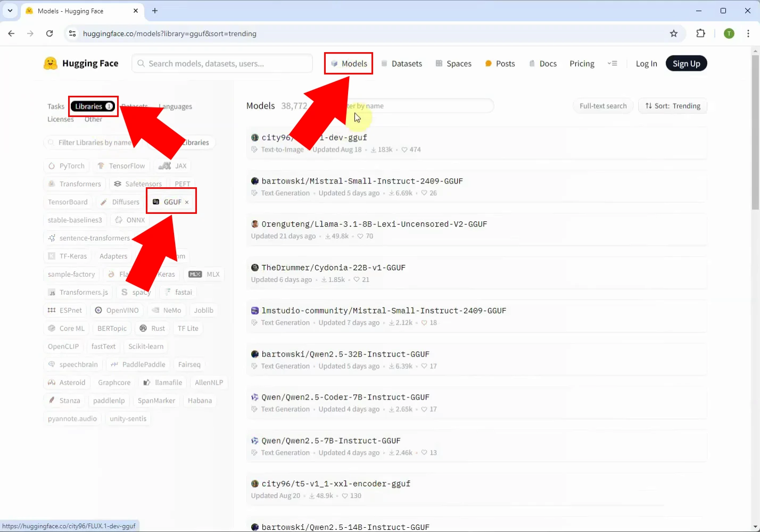Open the Posts nav item
The width and height of the screenshot is (760, 532).
500,63
